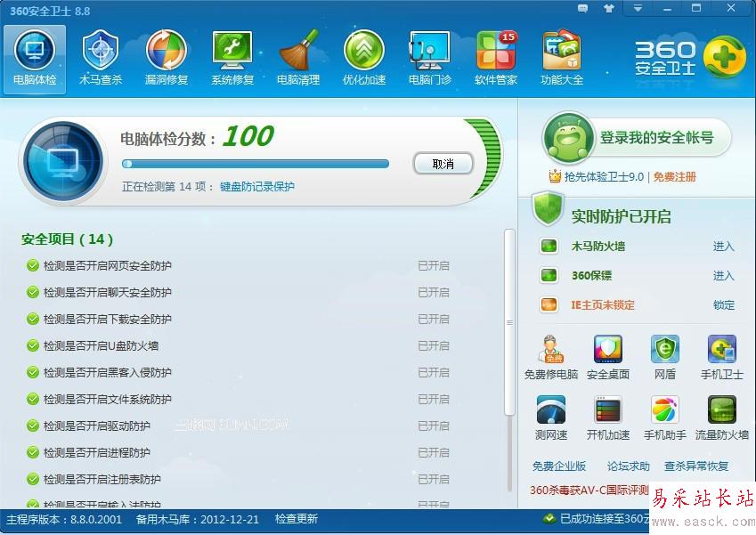Click the 360 green plus logo
Viewport: 756px width, 535px height.
(x=725, y=57)
